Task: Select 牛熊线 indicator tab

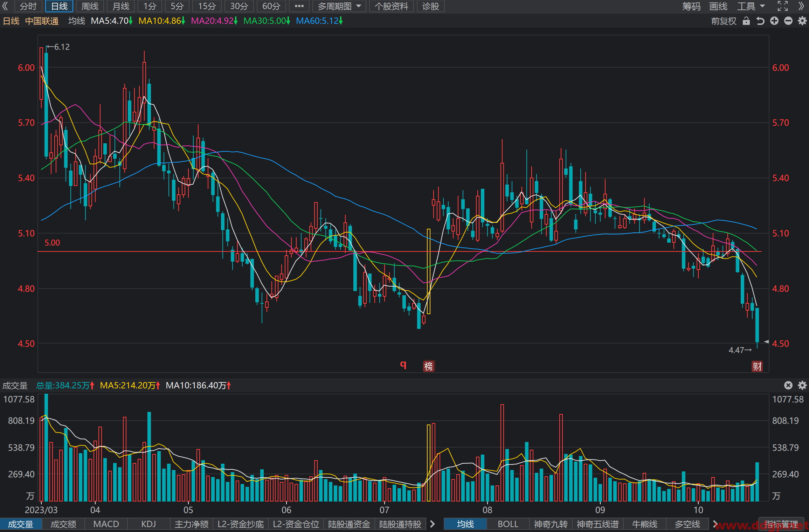Action: click(x=645, y=524)
